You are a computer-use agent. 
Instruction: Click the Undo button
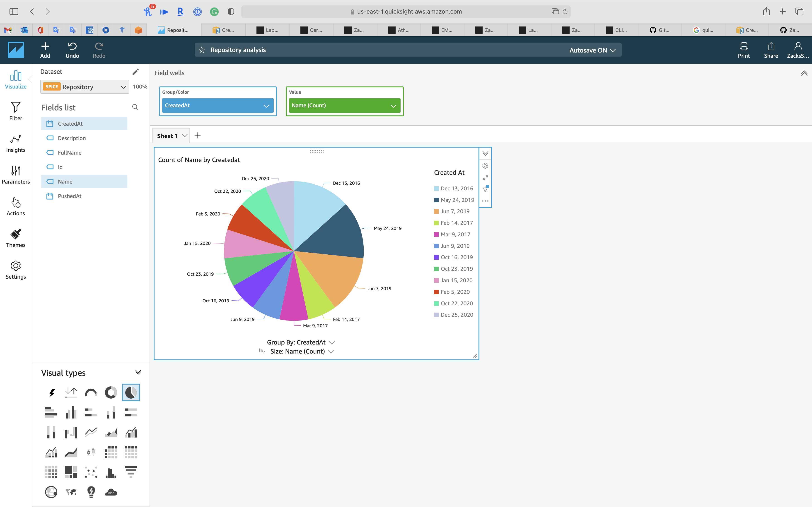72,50
